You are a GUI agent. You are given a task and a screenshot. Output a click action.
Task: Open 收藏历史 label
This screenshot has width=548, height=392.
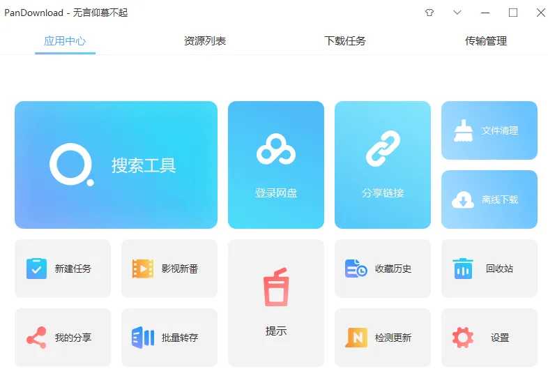[x=393, y=269]
